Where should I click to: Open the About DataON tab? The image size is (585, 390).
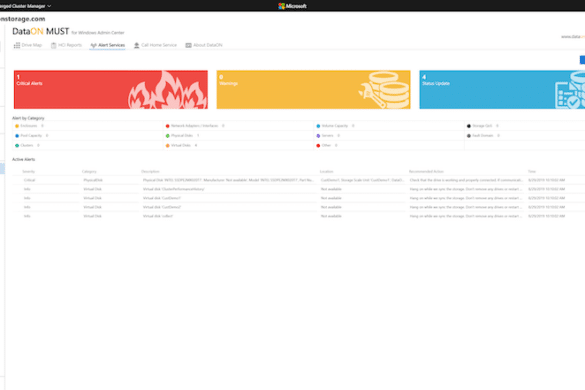pyautogui.click(x=204, y=45)
